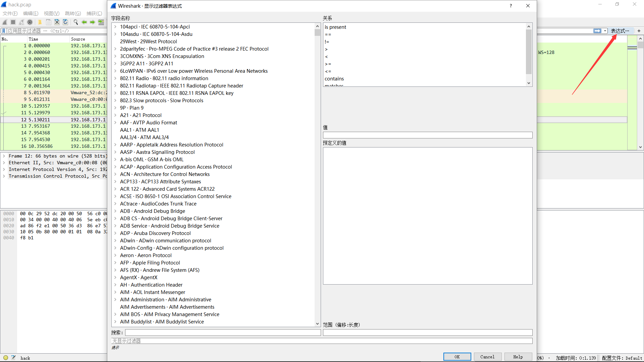Screen dimensions: 644x362
Task: Restart the current capture
Action: (21, 22)
